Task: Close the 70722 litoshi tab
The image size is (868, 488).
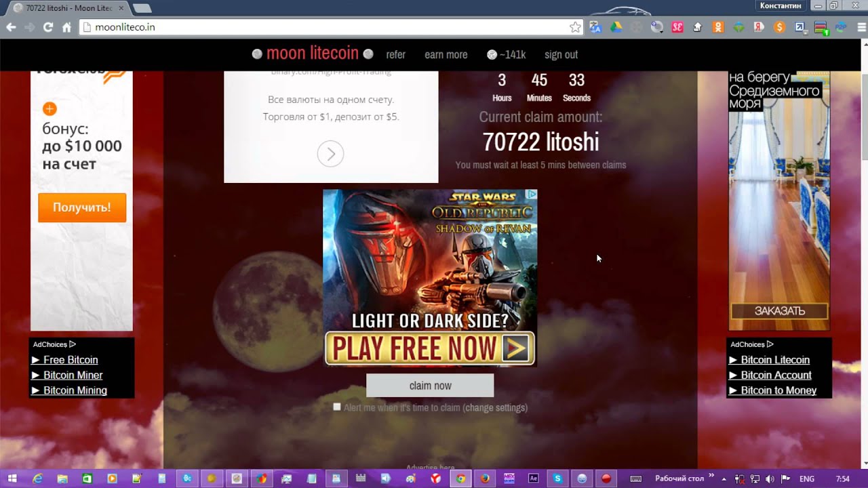Action: (121, 8)
